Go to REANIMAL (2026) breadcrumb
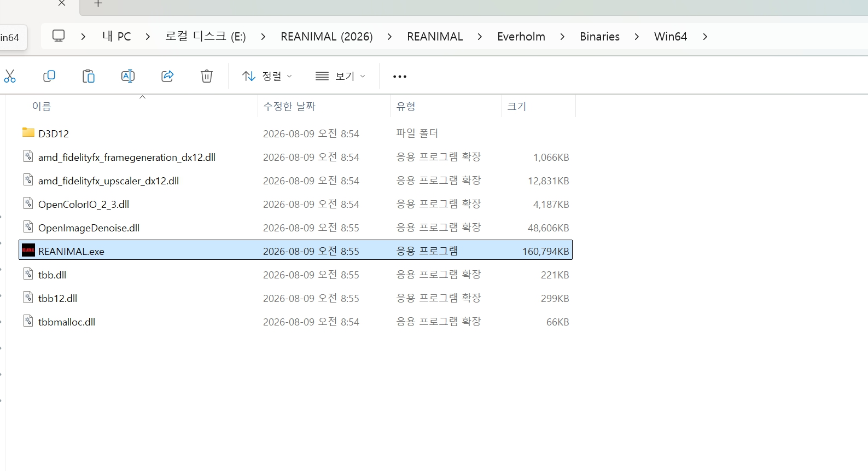 tap(327, 37)
